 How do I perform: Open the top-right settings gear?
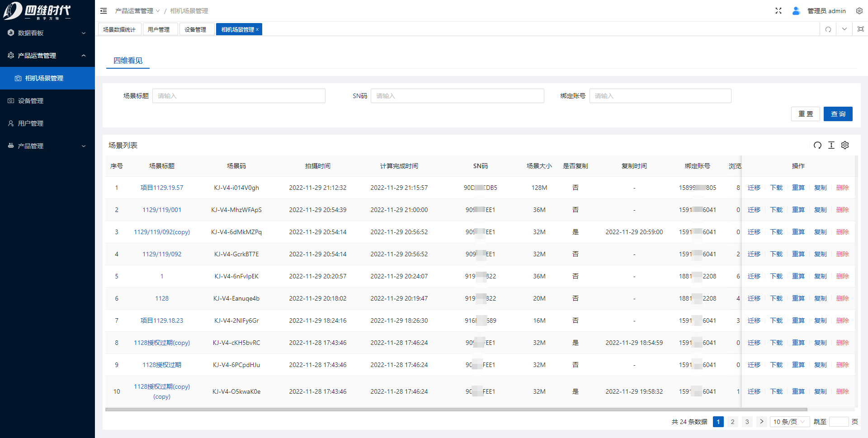tap(859, 11)
